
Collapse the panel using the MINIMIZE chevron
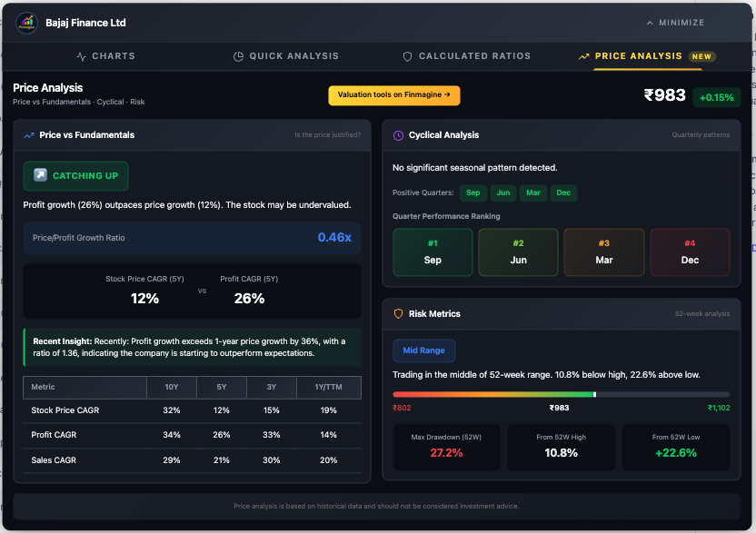[649, 23]
